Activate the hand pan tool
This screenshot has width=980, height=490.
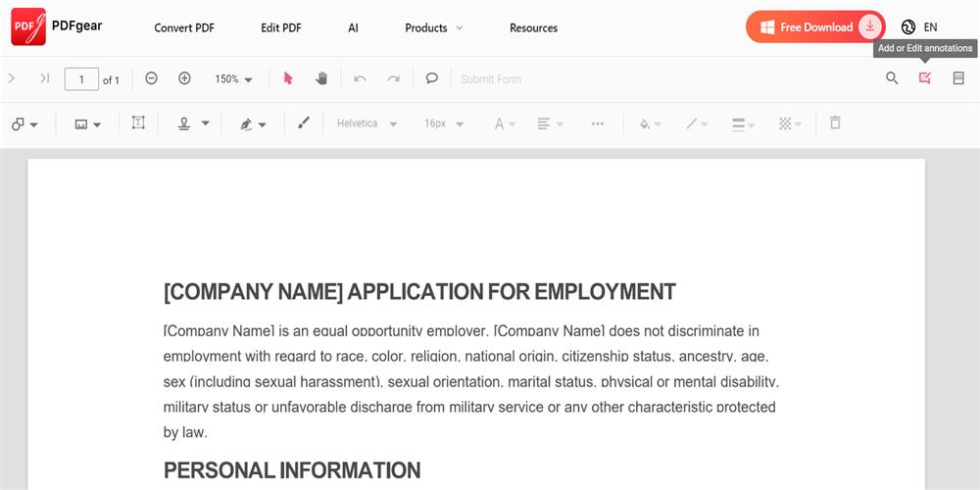coord(321,78)
